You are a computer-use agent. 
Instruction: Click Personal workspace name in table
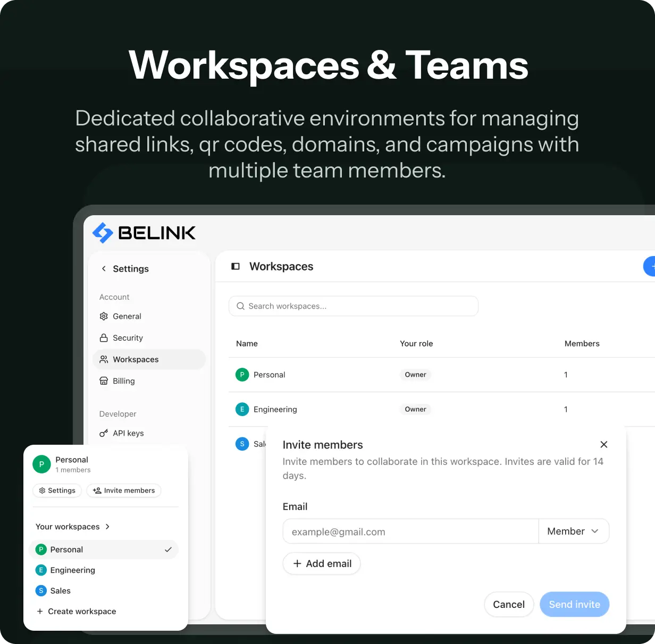270,375
